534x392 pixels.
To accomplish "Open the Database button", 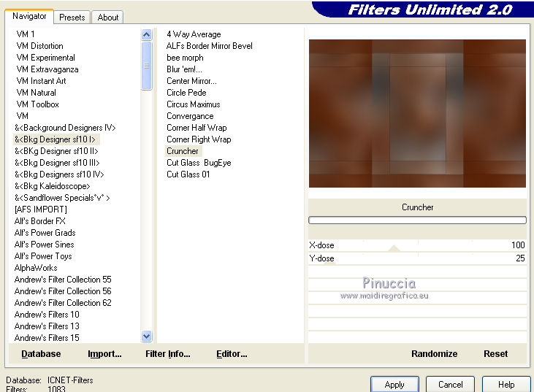I will (41, 354).
